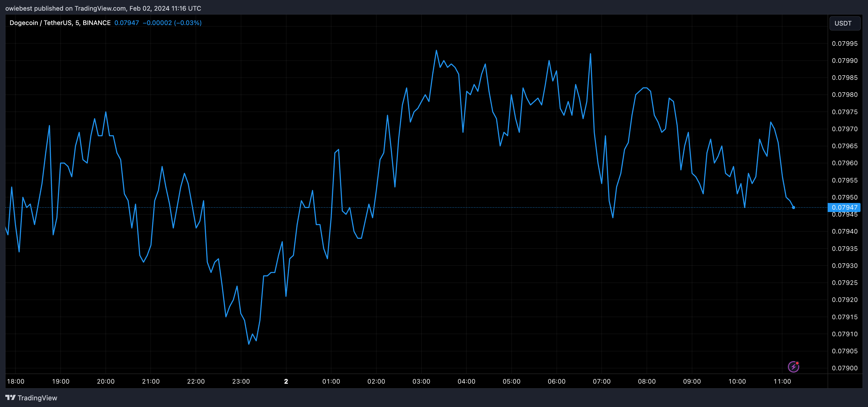Click the current price label 0.07947

tap(844, 207)
